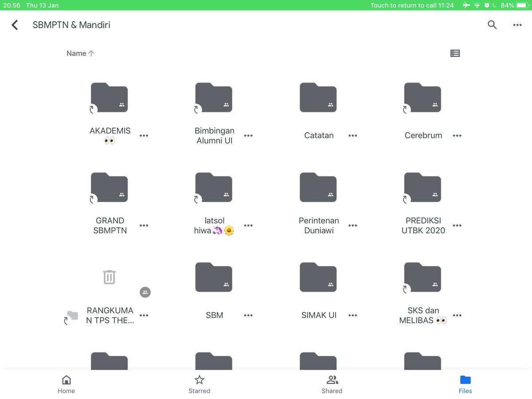The width and height of the screenshot is (532, 399).
Task: Switch to the Starred tab
Action: [199, 384]
